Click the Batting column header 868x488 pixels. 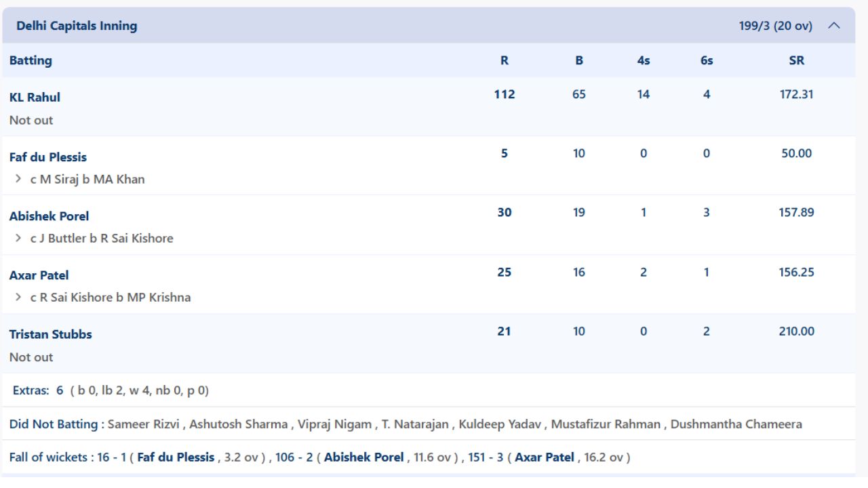click(31, 60)
